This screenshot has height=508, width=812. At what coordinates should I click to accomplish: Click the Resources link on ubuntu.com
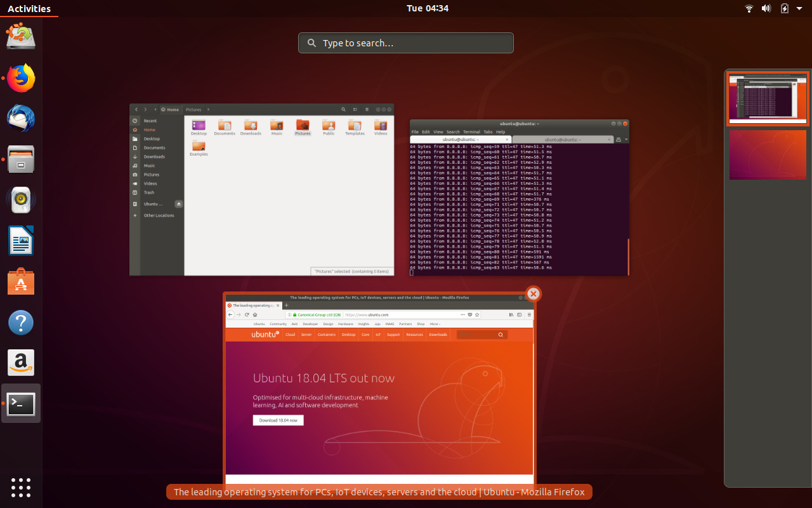click(x=414, y=335)
